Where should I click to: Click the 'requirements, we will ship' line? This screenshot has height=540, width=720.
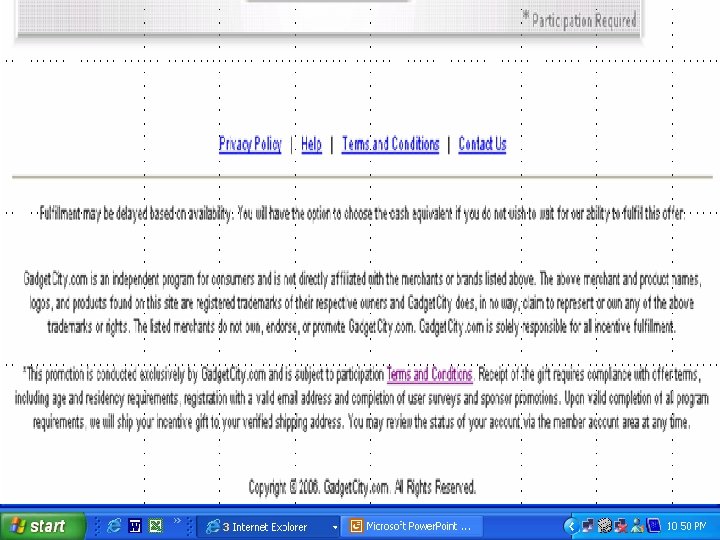361,422
